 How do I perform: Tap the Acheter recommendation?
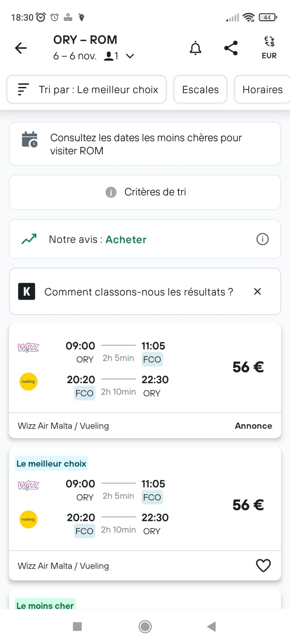(126, 239)
